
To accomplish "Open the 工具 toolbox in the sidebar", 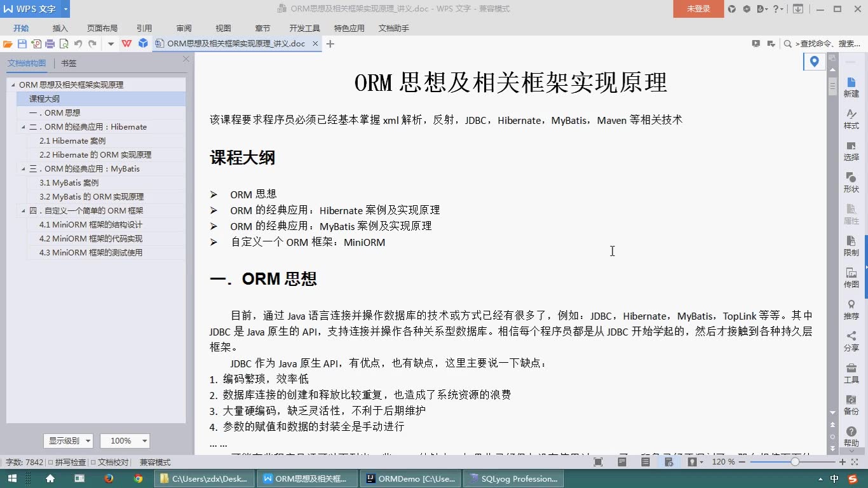I will tap(851, 373).
